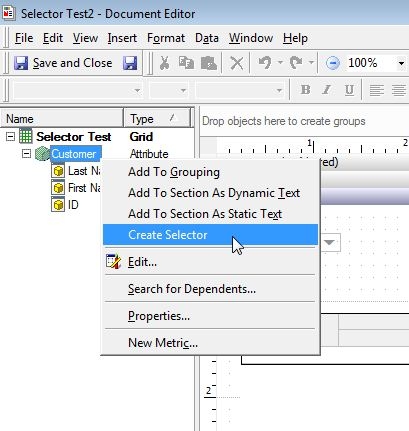Toggle Underline formatting button

[349, 90]
